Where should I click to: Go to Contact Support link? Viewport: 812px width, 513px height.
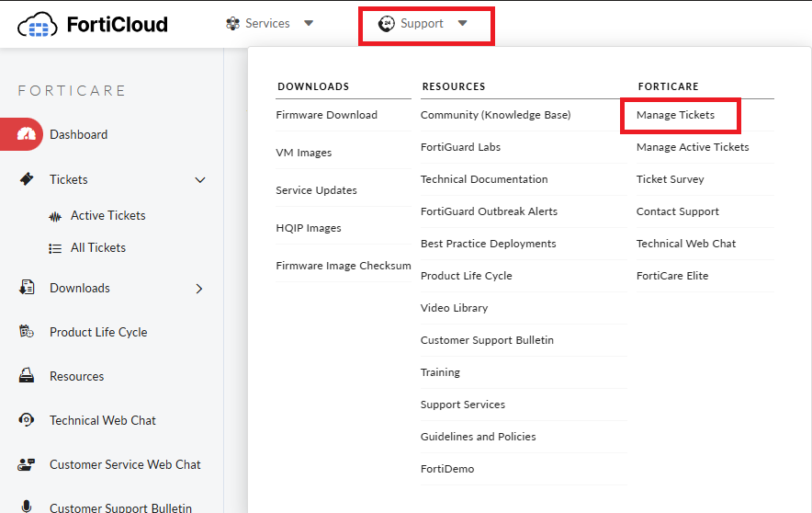677,211
